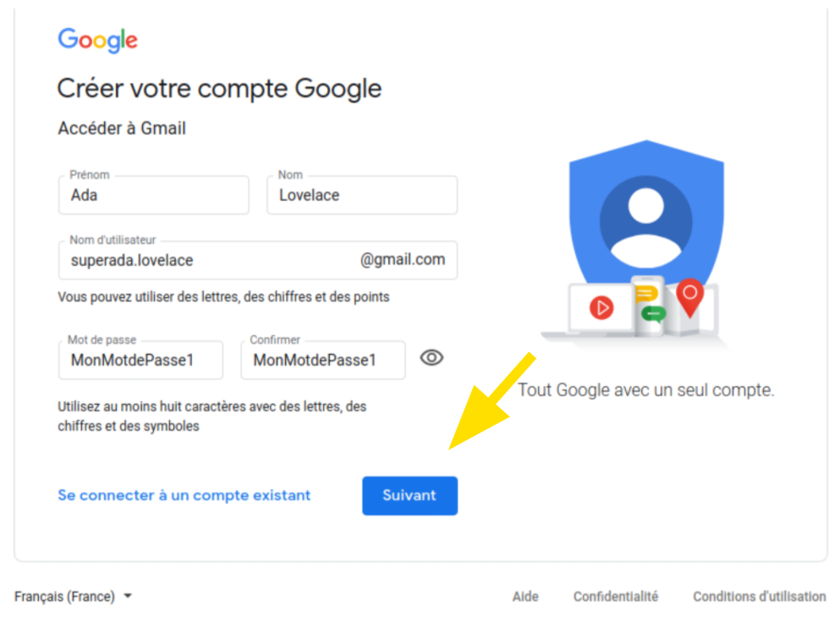Toggle password visibility eye icon
The height and width of the screenshot is (639, 840).
(x=431, y=357)
